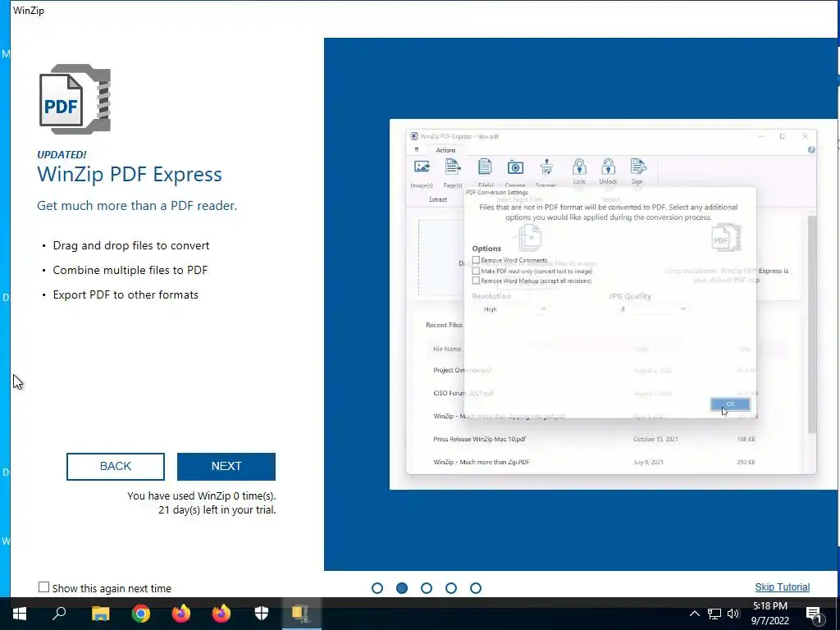This screenshot has height=630, width=840.
Task: Tick Remove Word Markup checkbox
Action: pyautogui.click(x=476, y=281)
